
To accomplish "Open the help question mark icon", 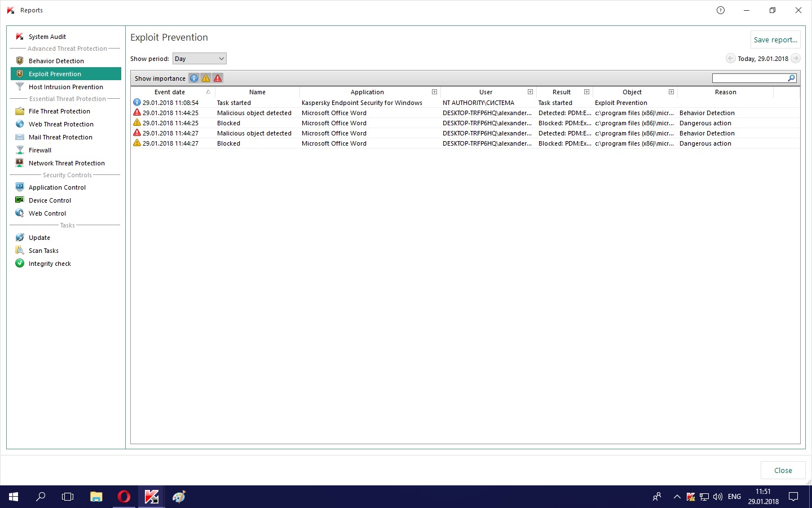I will point(721,10).
